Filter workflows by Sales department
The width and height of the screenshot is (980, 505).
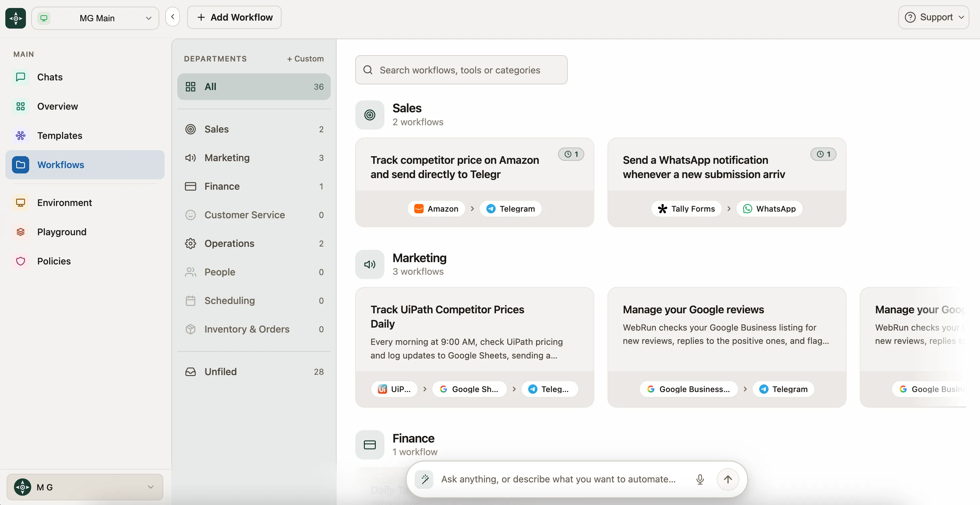tap(254, 129)
